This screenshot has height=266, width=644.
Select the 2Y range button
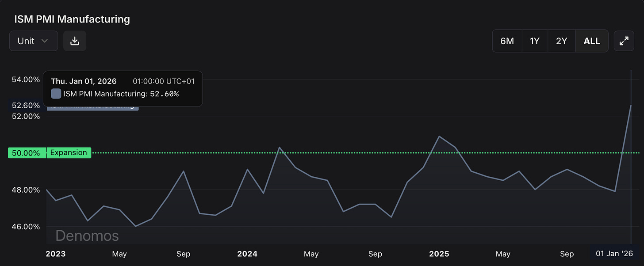561,41
